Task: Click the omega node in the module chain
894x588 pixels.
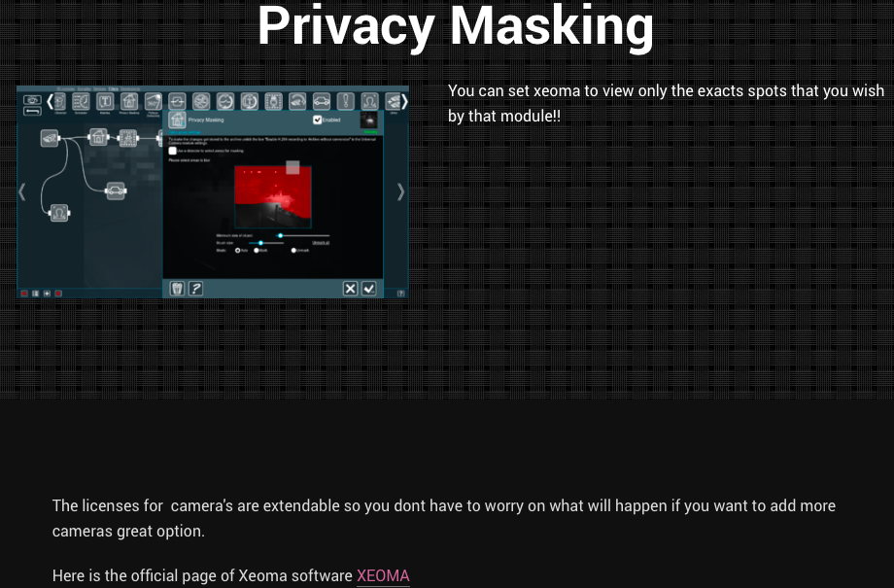Action: (59, 213)
